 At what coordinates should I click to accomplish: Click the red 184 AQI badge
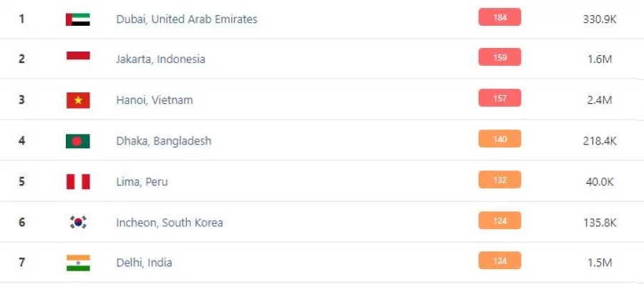pos(499,17)
